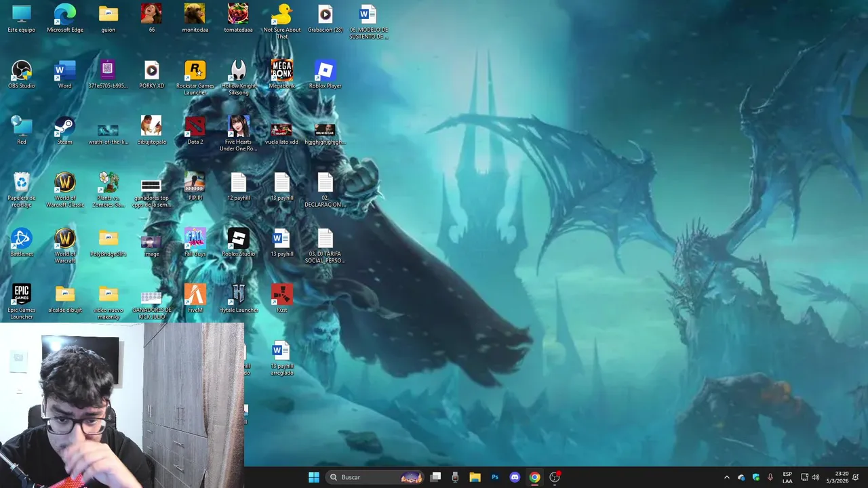
Task: Select the dibujitopalo image file
Action: (151, 131)
